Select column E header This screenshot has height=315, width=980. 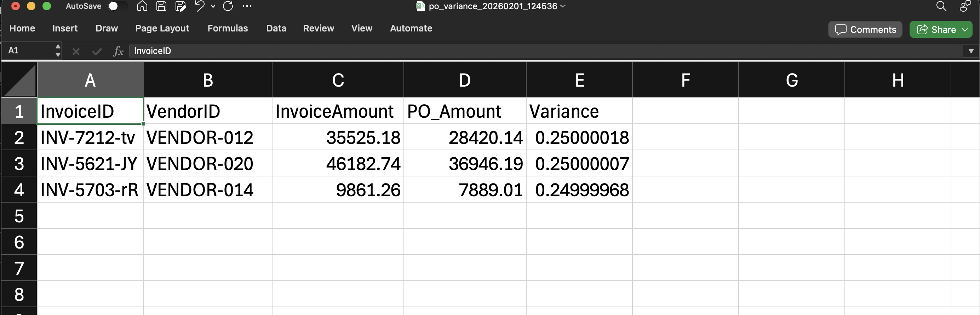click(x=579, y=80)
